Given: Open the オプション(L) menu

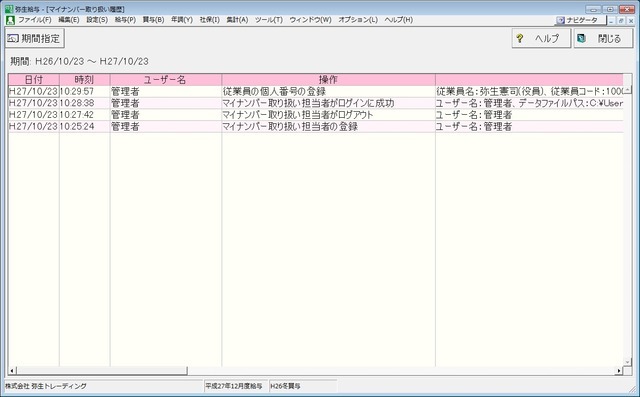Looking at the screenshot, I should 358,20.
